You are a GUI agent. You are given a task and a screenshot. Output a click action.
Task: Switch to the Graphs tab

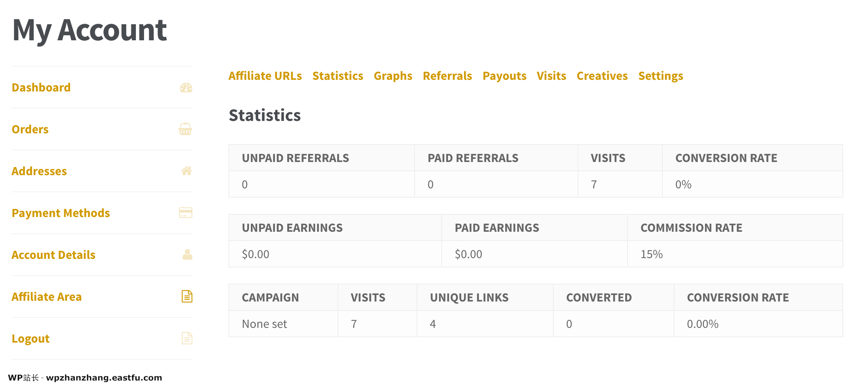(393, 76)
